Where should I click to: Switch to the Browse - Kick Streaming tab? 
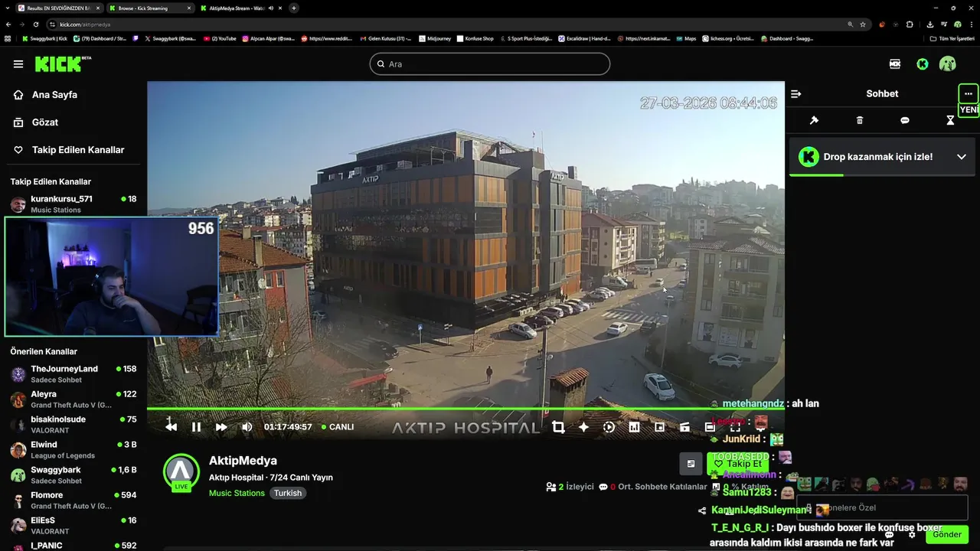(149, 8)
